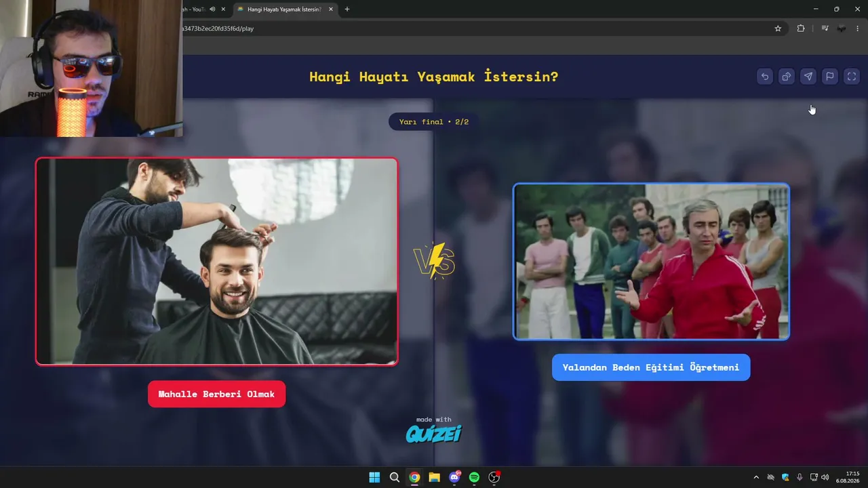Open the clock and date 17:15 panel

[848, 477]
